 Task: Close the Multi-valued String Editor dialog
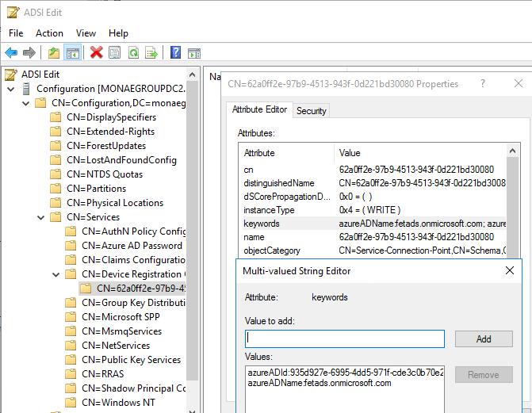510,270
